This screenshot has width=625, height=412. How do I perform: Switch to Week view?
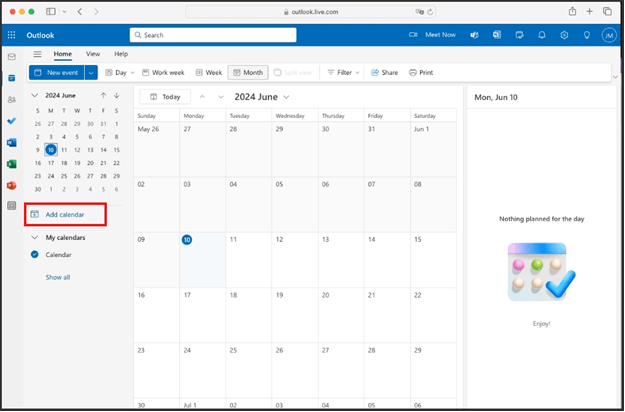point(209,73)
